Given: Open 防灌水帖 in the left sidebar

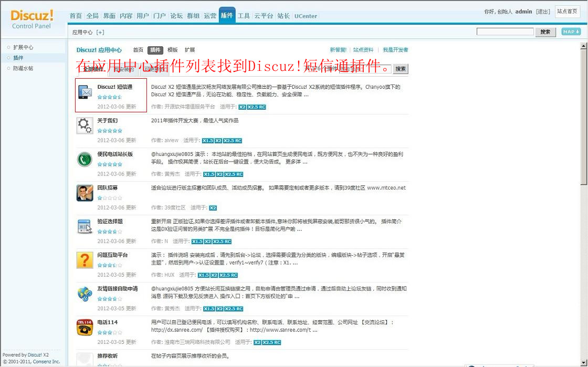Looking at the screenshot, I should 23,68.
